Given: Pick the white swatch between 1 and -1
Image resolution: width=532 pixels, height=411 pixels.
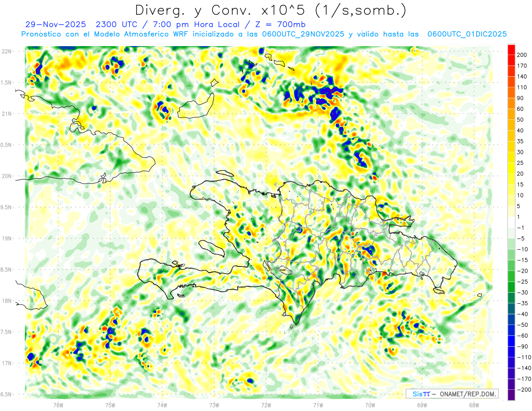Looking at the screenshot, I should click(x=511, y=222).
